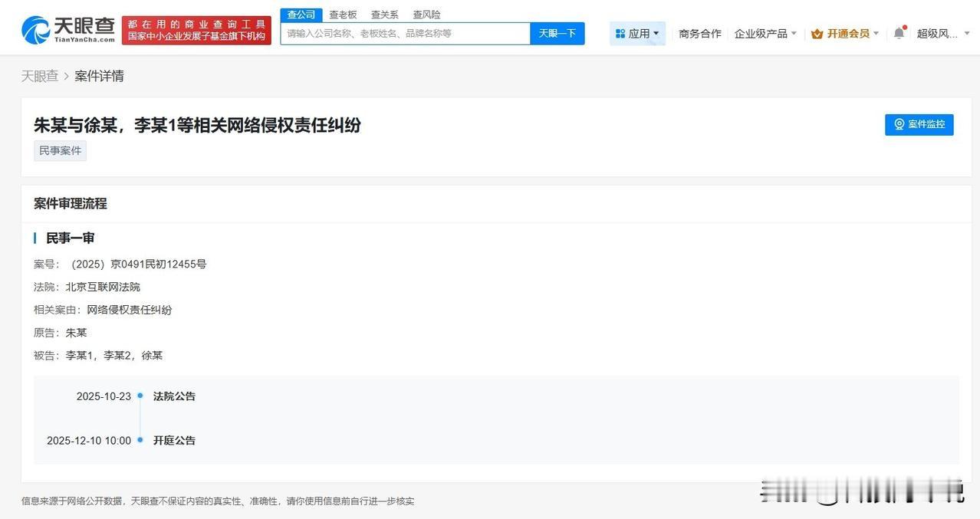Click the red badge dot on the bell
The height and width of the screenshot is (519, 980).
pyautogui.click(x=903, y=27)
